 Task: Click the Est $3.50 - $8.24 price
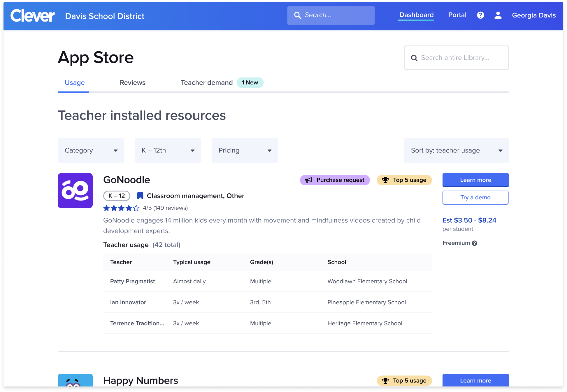(469, 220)
